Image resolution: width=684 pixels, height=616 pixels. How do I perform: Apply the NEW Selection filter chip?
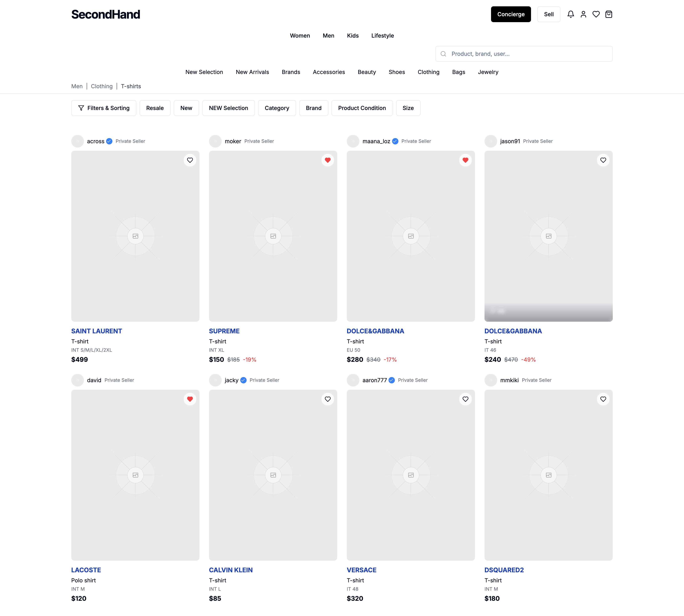click(228, 108)
